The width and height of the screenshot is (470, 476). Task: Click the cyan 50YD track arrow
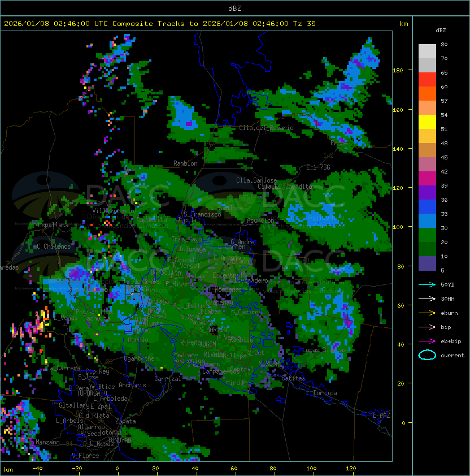click(x=427, y=285)
